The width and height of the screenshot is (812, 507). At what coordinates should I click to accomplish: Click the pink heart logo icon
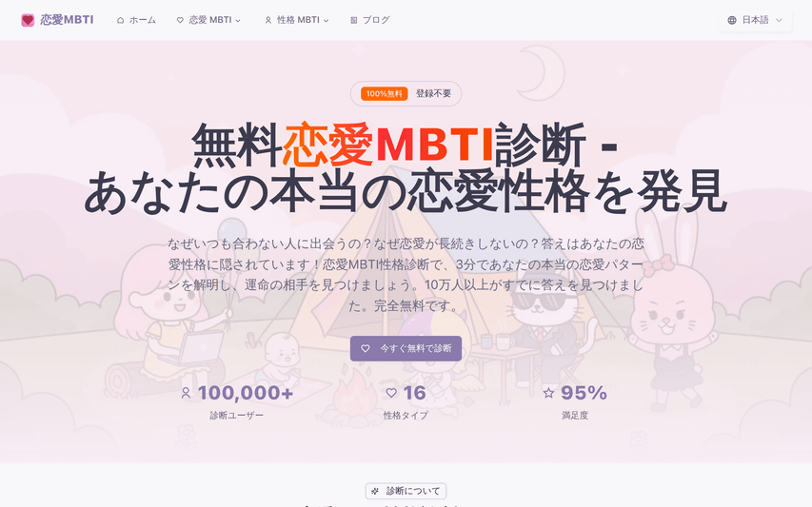pos(28,20)
